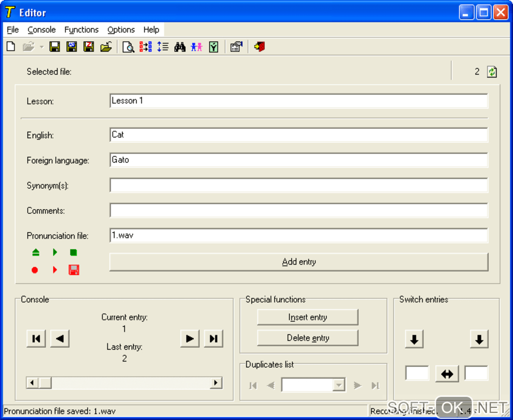Click the green Y checkmark toolbar icon

click(214, 47)
